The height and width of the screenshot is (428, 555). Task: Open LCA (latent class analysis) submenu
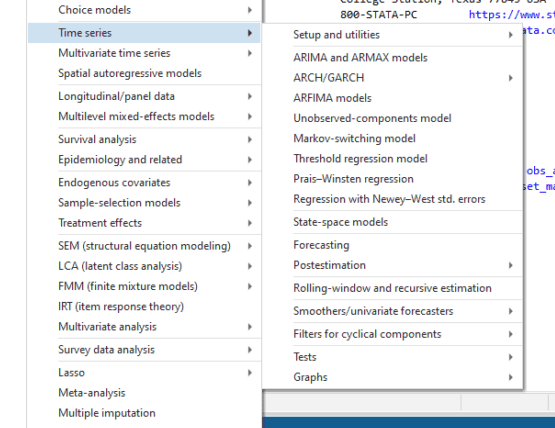[144, 266]
